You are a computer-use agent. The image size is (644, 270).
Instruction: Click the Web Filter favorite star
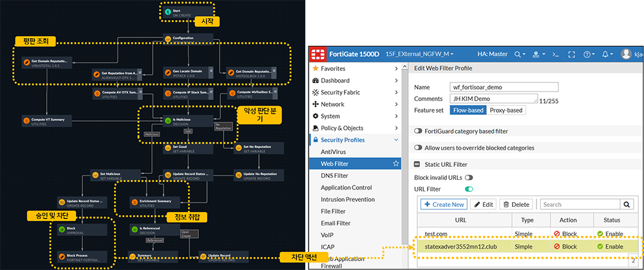click(396, 164)
